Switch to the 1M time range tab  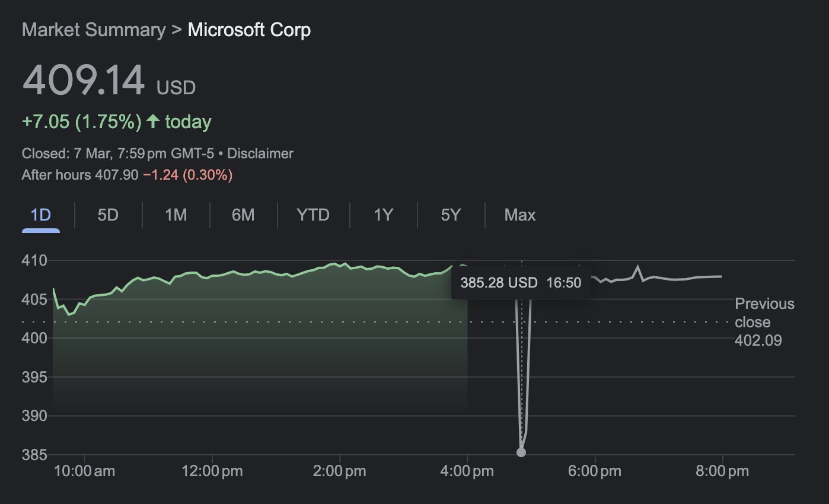coord(176,215)
